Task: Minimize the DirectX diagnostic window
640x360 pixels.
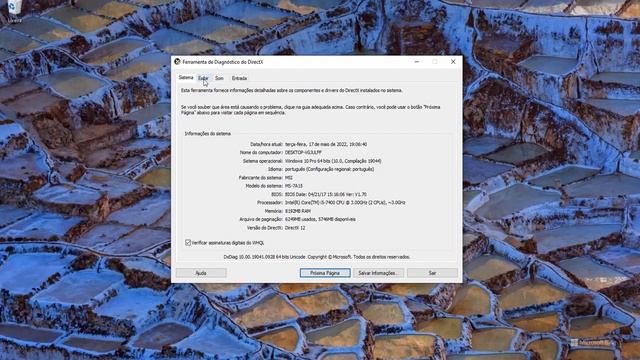Action: pyautogui.click(x=417, y=62)
